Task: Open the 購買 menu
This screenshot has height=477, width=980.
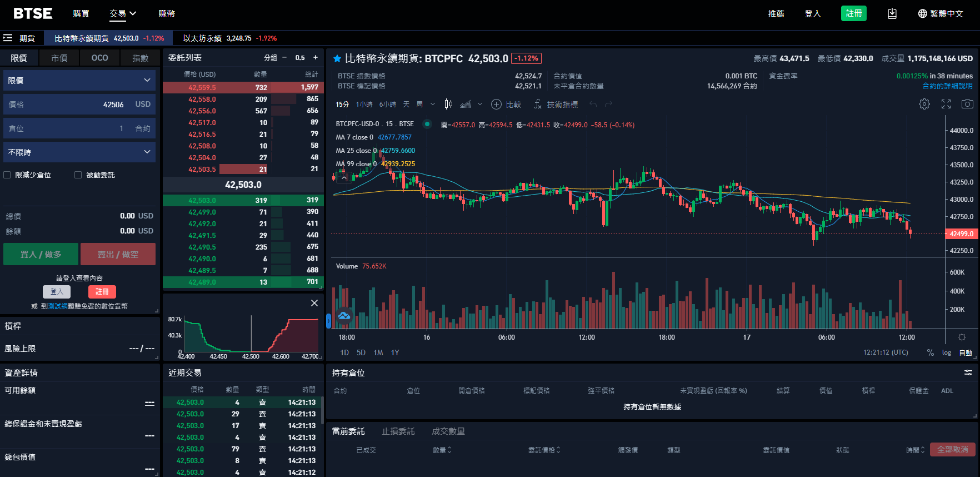Action: (x=81, y=13)
